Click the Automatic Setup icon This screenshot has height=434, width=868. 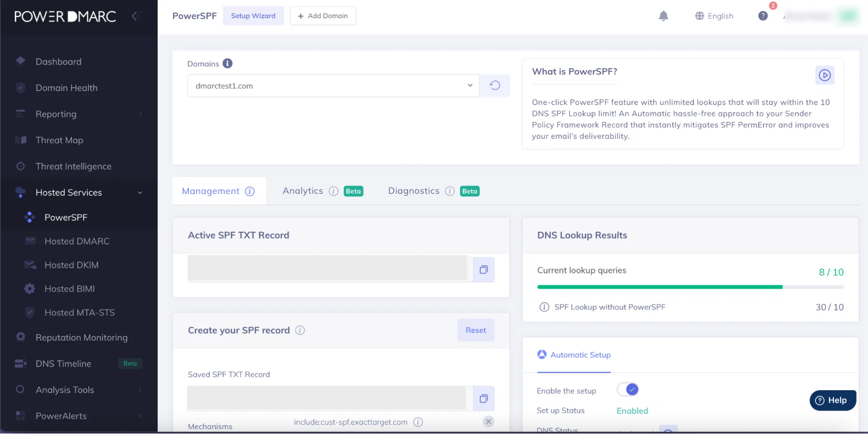[542, 355]
